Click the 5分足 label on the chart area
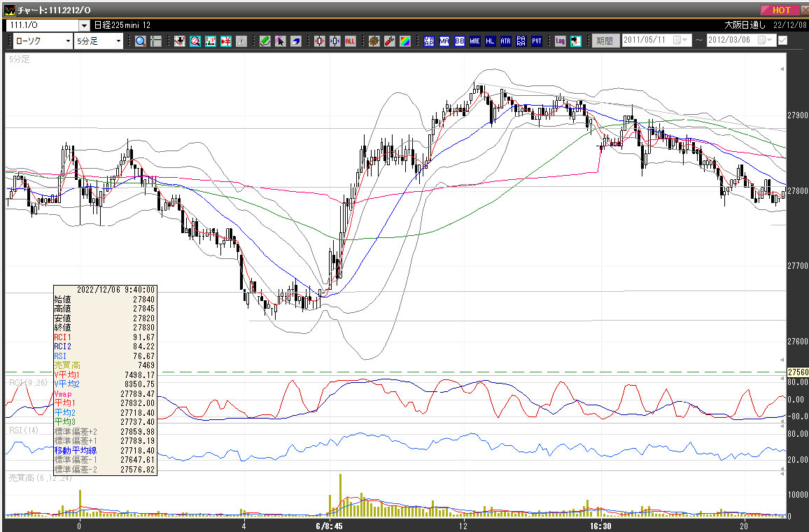 [x=20, y=59]
